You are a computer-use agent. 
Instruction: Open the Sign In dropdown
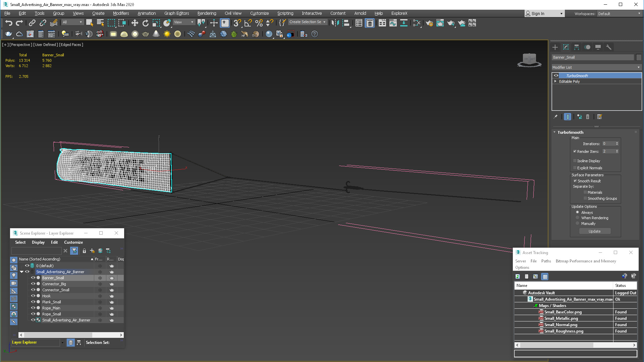click(544, 14)
